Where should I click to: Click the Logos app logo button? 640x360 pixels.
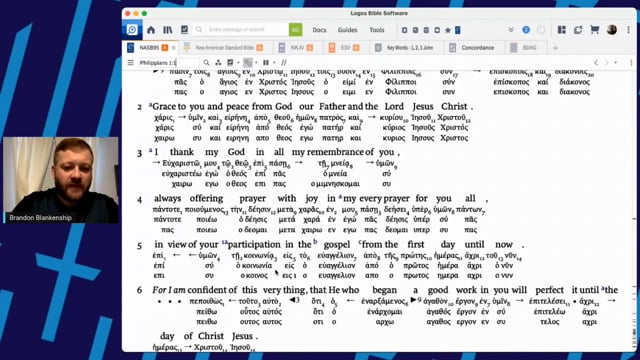(x=132, y=30)
